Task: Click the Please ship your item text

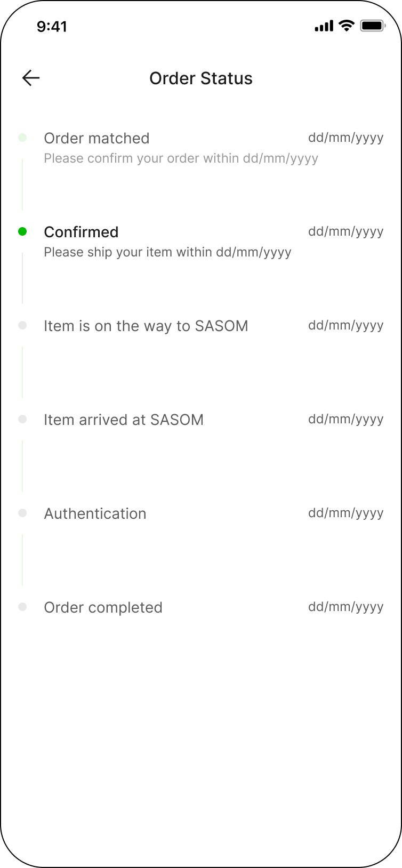Action: [167, 252]
